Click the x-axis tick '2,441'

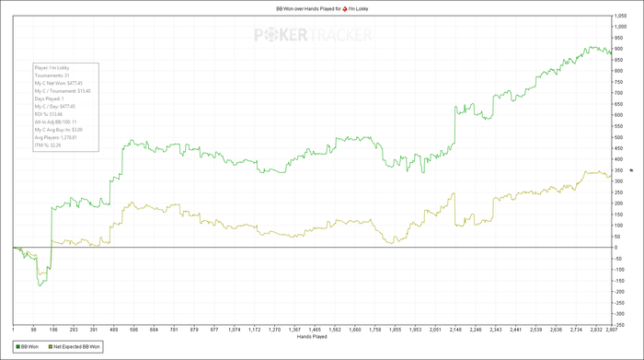[x=516, y=330]
